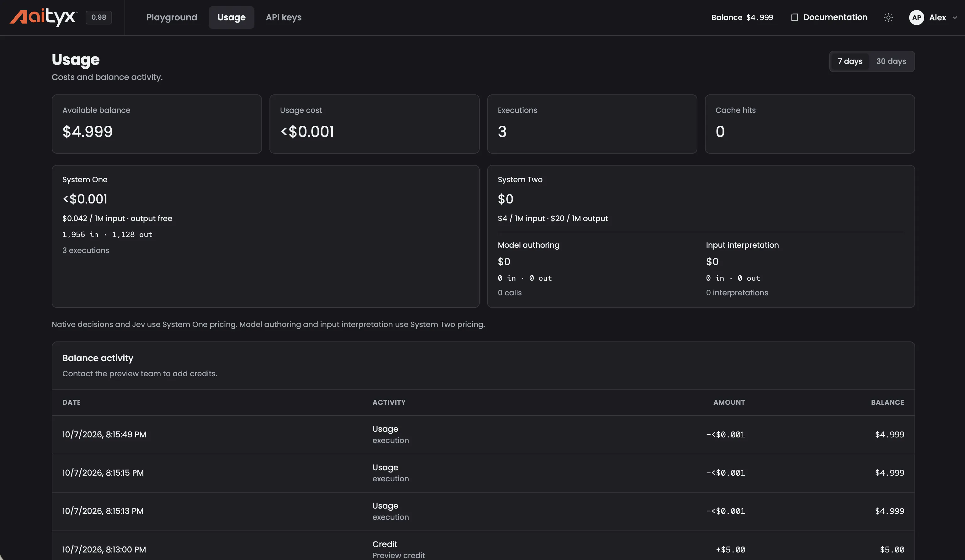
Task: Click the $5.00 balance cell
Action: click(892, 550)
